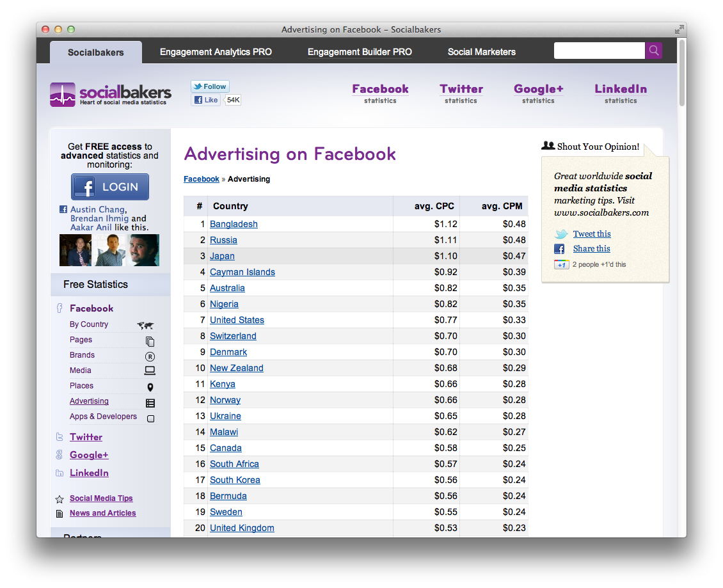
Task: Click the first liker profile photo
Action: coord(75,250)
